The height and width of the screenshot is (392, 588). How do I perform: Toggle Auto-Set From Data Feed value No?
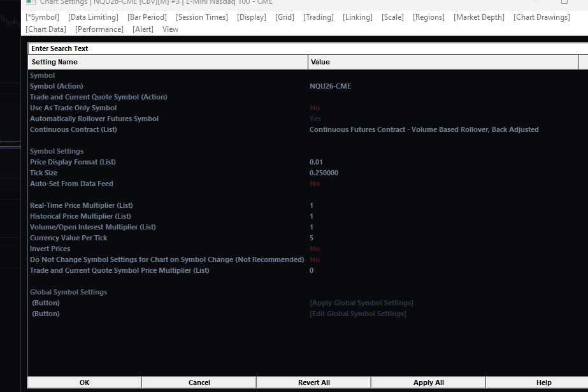pos(315,184)
